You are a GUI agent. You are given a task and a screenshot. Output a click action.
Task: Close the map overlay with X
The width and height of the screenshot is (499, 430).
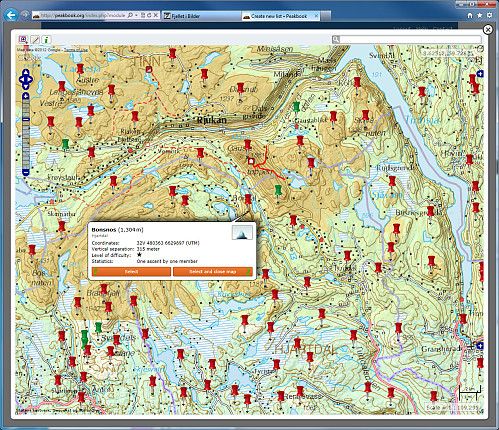488,30
